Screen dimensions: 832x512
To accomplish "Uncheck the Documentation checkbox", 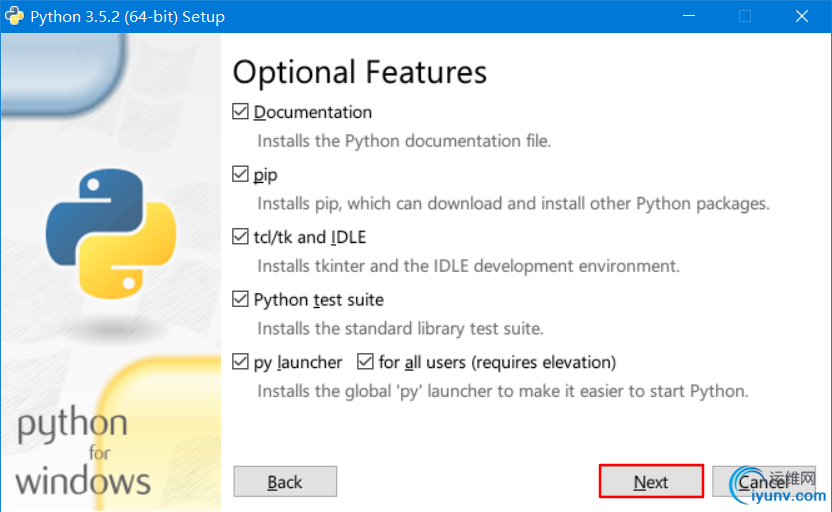I will pos(240,111).
